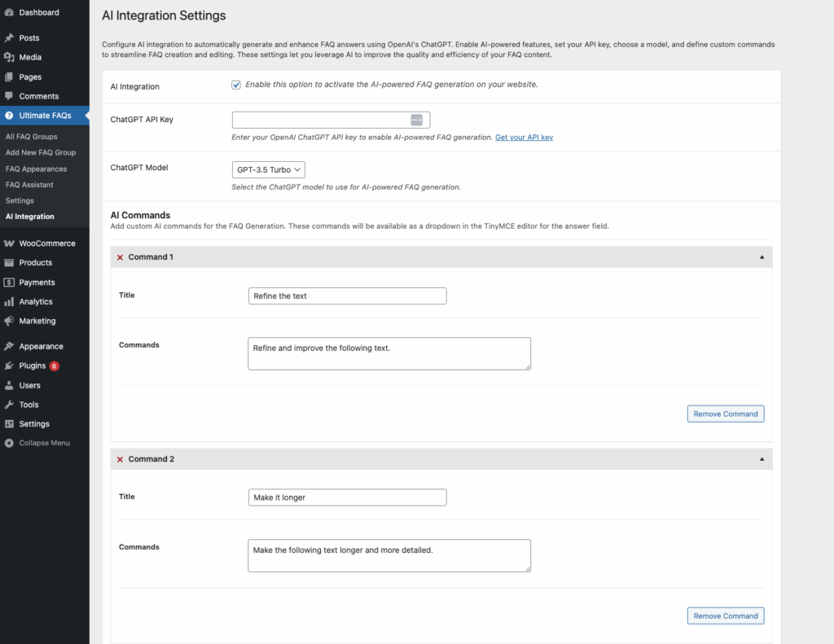Image resolution: width=834 pixels, height=644 pixels.
Task: Open the WooCommerce menu label
Action: [47, 243]
